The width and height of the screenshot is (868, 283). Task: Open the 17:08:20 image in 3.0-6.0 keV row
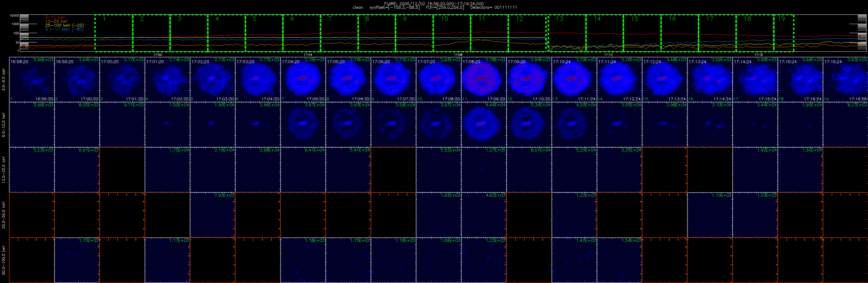click(484, 79)
